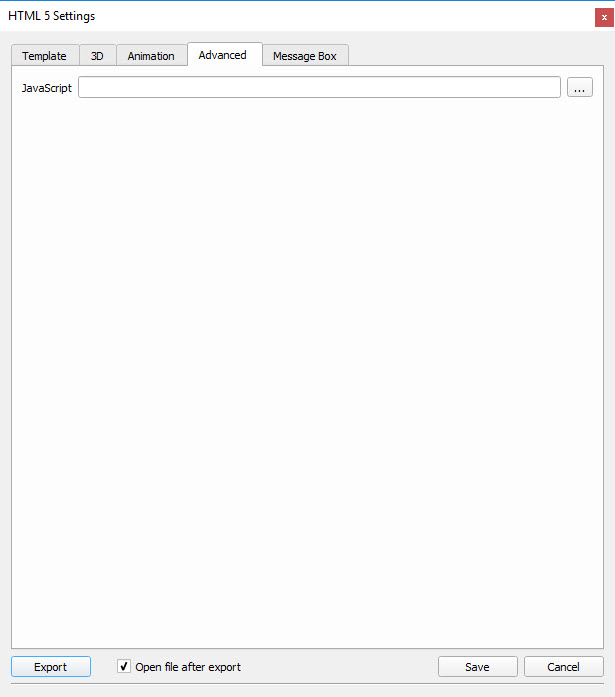This screenshot has width=615, height=697.
Task: Cancel the HTML 5 Settings dialog
Action: 563,667
